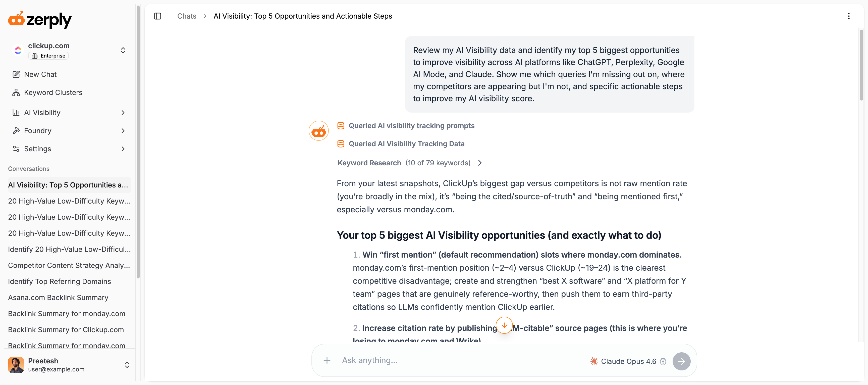Open Keyword Clusters in the sidebar
This screenshot has height=385, width=868.
point(53,92)
